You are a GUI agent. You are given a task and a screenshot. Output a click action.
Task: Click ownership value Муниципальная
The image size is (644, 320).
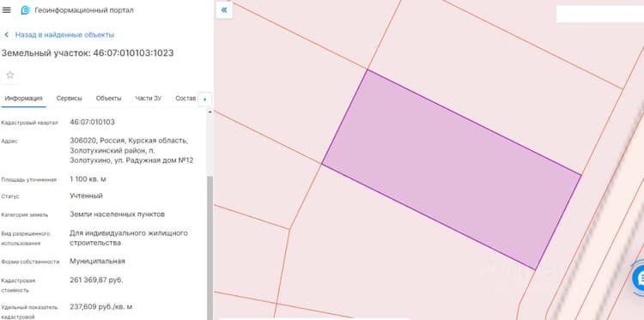click(97, 262)
